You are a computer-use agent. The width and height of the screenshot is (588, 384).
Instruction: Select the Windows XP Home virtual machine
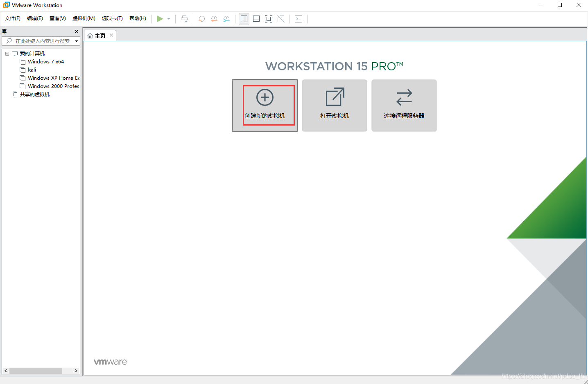(54, 78)
